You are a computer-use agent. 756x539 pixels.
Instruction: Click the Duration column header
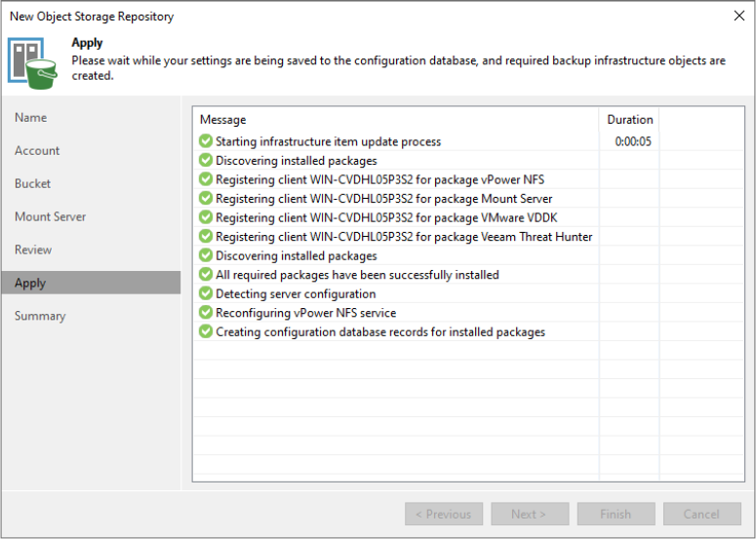click(630, 120)
